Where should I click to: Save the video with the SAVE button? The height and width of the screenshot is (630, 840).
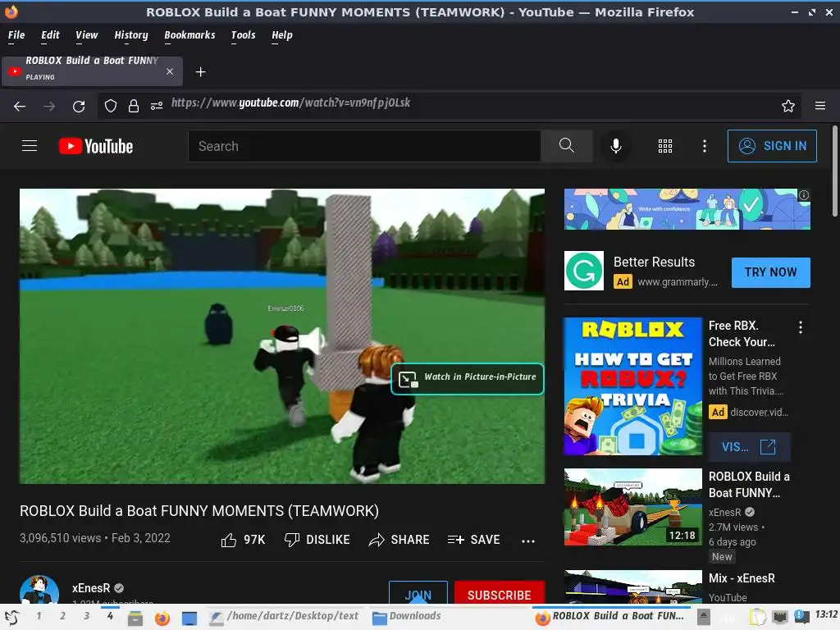pos(473,540)
